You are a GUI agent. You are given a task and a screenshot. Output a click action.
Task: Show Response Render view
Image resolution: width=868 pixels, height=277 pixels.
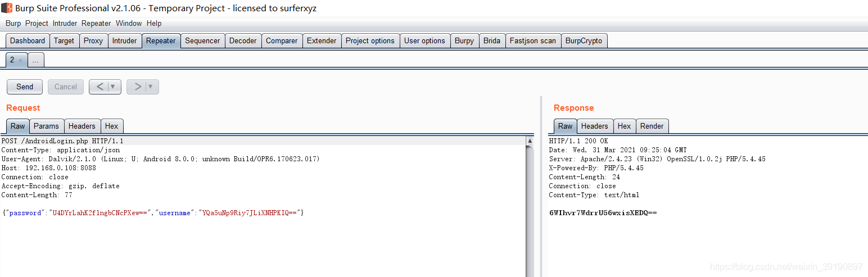point(652,126)
